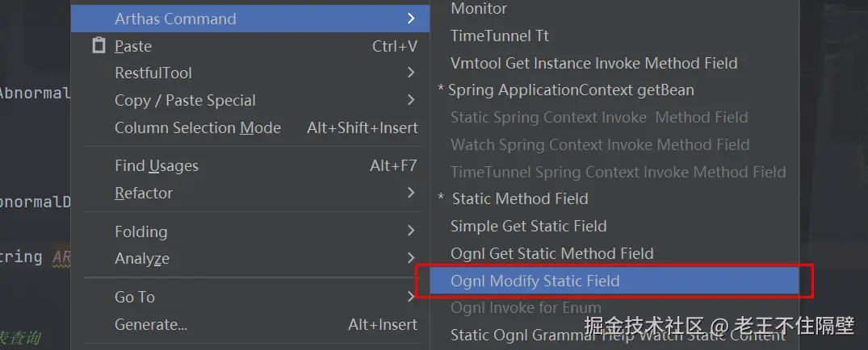Click the Monitor command

pyautogui.click(x=479, y=9)
